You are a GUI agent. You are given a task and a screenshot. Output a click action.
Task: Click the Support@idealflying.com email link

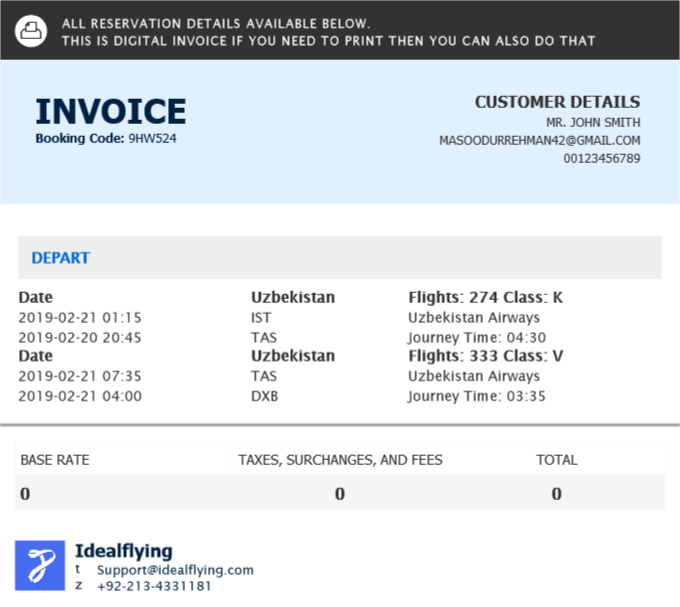coord(175,570)
